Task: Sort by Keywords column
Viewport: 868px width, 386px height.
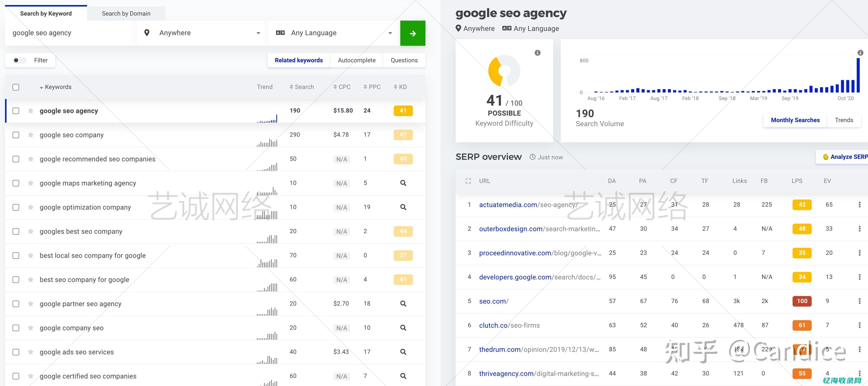Action: click(56, 87)
